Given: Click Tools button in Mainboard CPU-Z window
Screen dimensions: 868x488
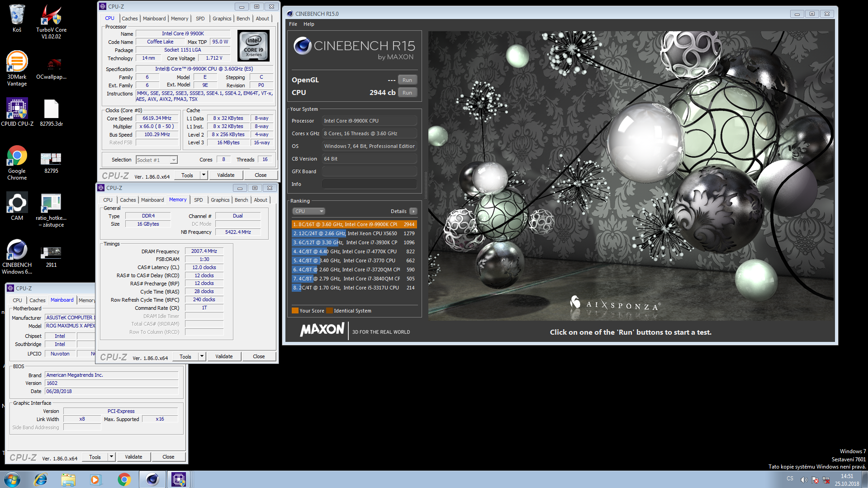Looking at the screenshot, I should [x=95, y=457].
